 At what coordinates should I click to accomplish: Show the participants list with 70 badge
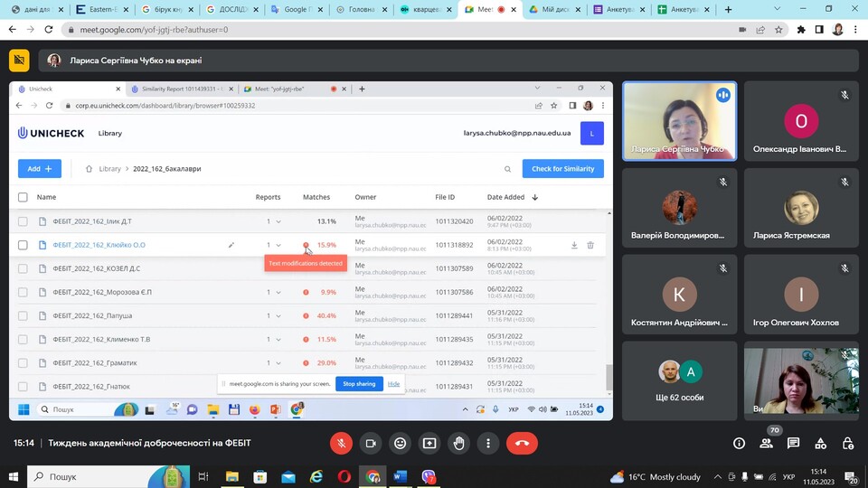[767, 444]
